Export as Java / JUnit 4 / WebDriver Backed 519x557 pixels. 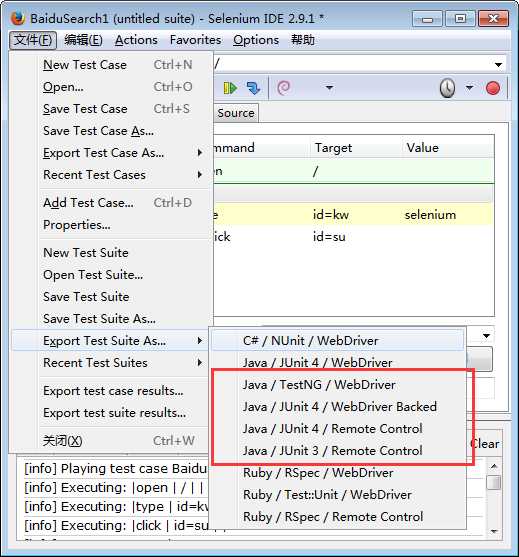(337, 407)
